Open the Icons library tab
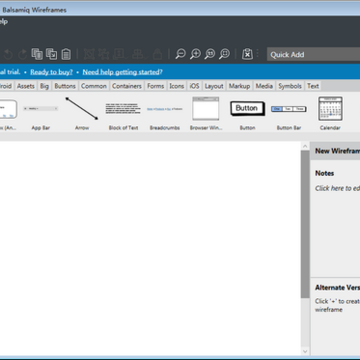The image size is (360, 360). click(x=177, y=86)
